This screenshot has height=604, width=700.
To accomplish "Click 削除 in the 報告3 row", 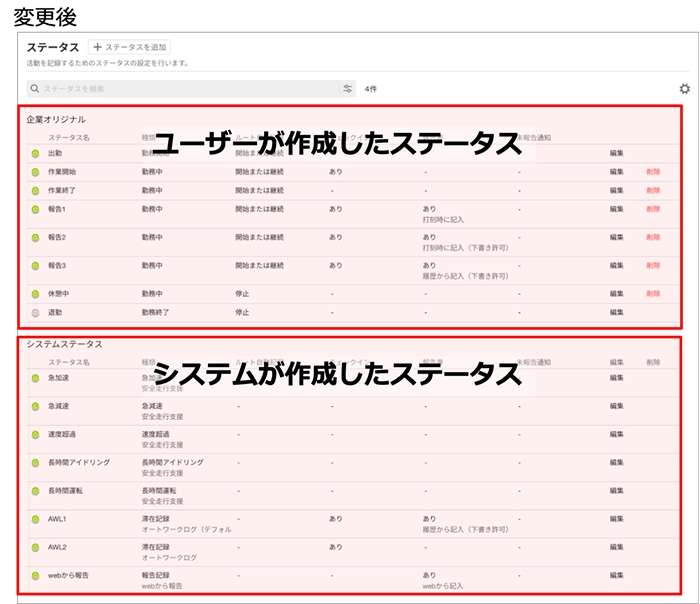I will coord(653,266).
